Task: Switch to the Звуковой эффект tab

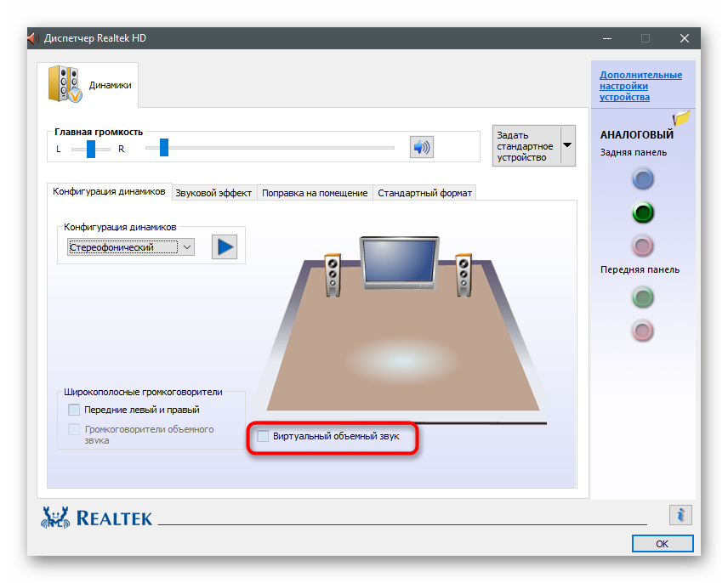Action: pos(213,193)
